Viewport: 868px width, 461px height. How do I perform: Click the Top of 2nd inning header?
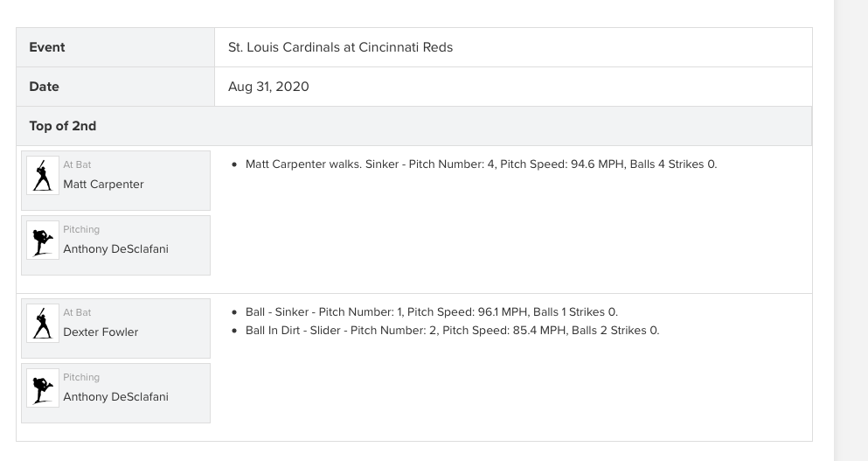click(x=63, y=126)
